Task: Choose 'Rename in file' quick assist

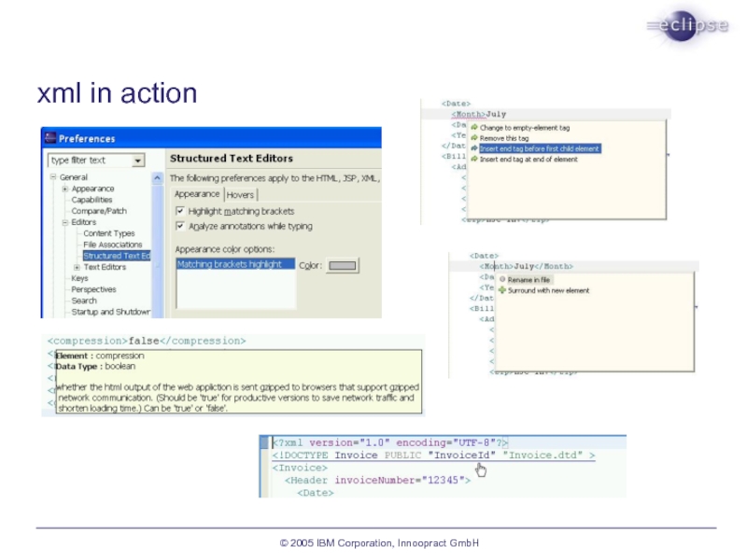Action: coord(529,279)
